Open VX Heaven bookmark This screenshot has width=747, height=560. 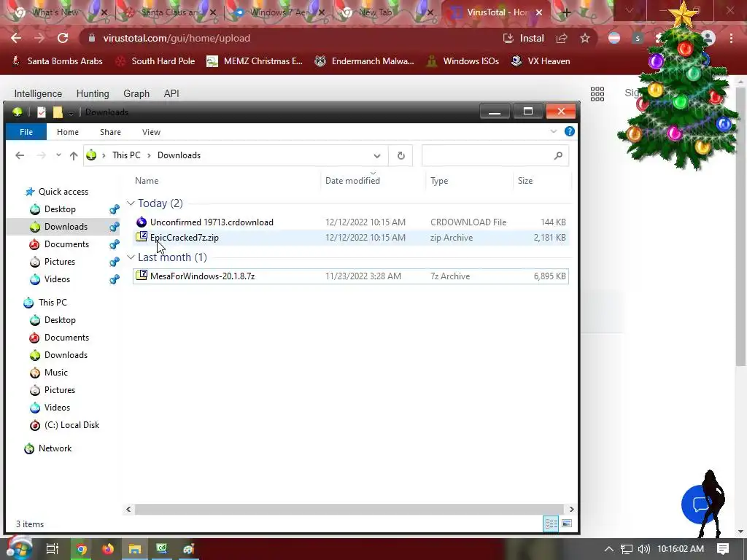(x=541, y=61)
